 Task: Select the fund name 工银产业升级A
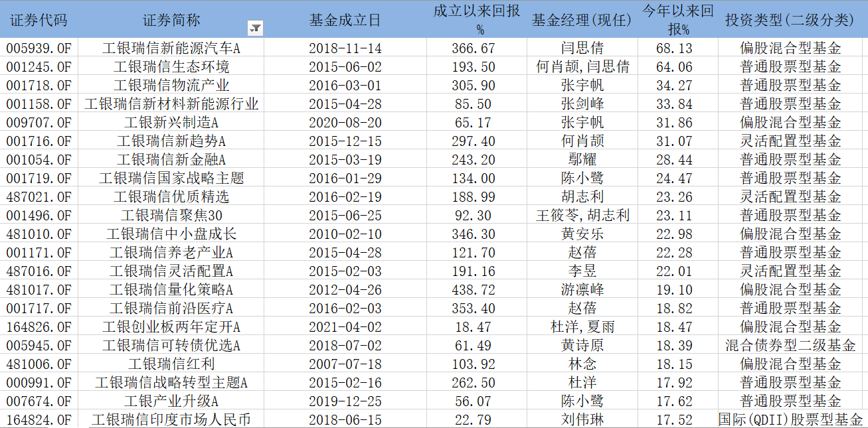point(171,401)
